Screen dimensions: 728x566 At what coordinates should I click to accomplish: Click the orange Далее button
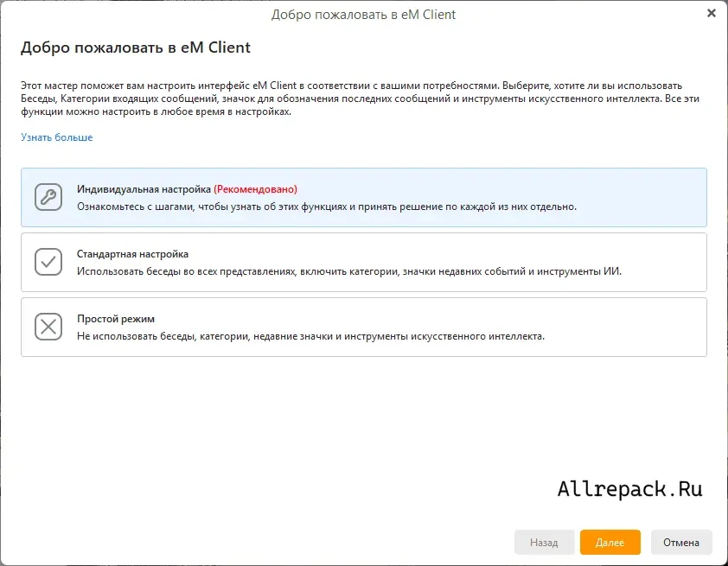point(610,543)
